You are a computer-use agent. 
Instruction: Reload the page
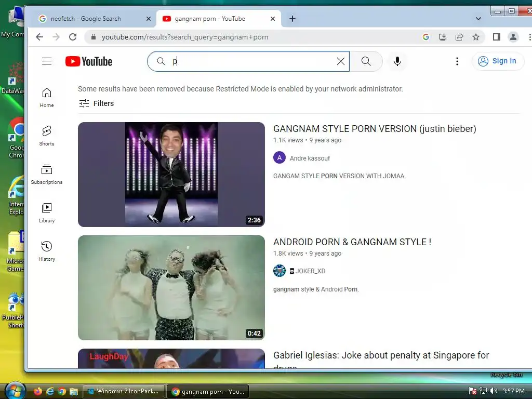[x=73, y=37]
